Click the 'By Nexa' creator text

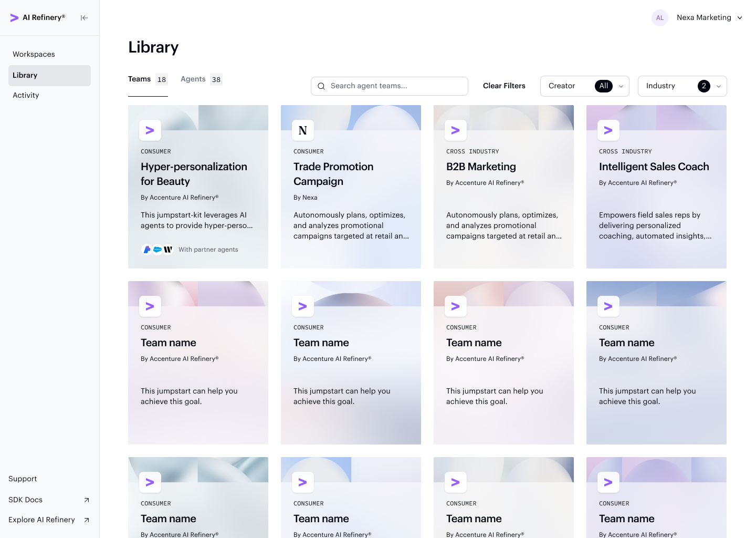[x=306, y=198]
